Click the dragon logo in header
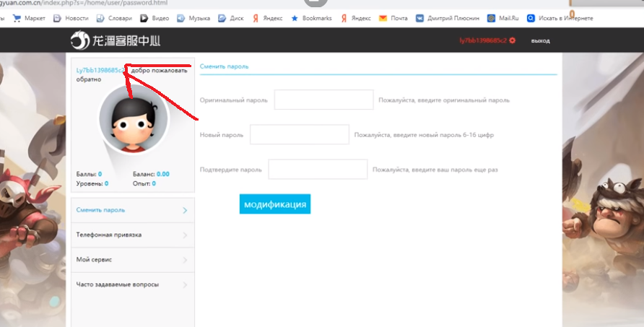The width and height of the screenshot is (644, 327). click(79, 40)
